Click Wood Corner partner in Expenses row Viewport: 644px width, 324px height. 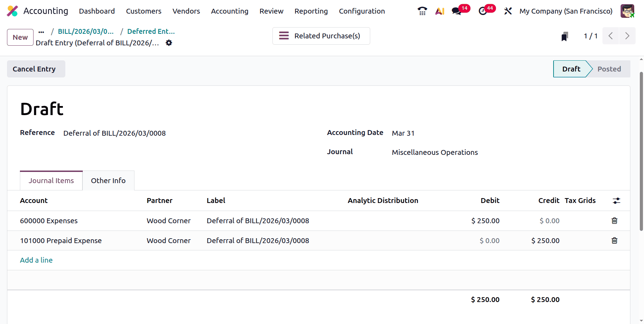[169, 221]
